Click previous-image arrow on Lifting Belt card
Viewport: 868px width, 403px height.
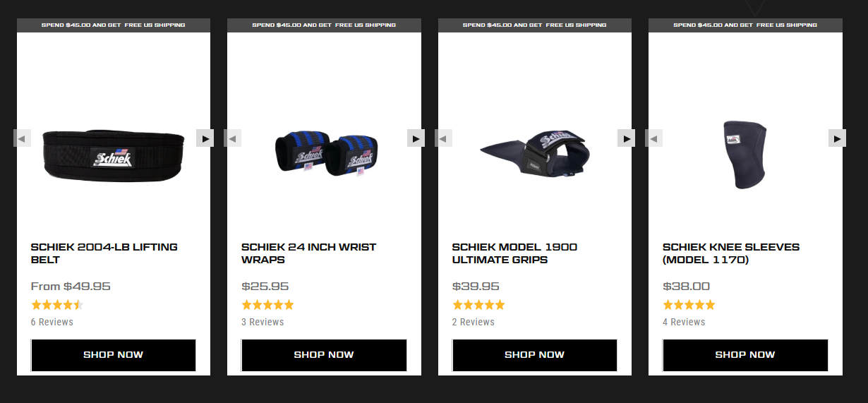point(22,138)
